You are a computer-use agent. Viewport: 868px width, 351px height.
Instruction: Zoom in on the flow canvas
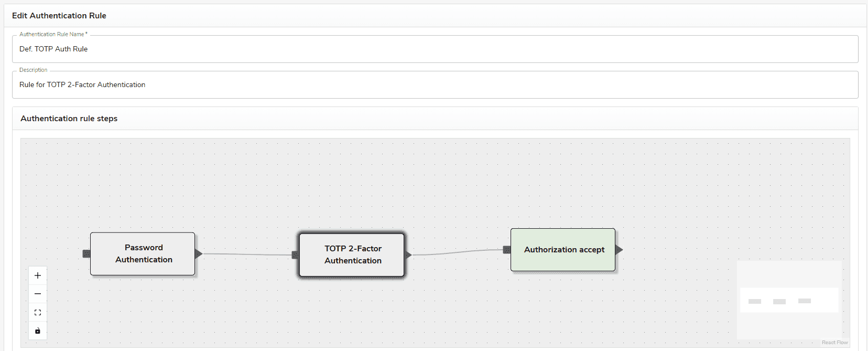click(38, 275)
